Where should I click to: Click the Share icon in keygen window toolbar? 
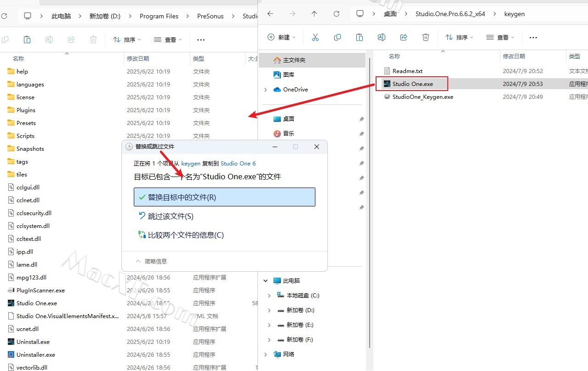coord(404,37)
